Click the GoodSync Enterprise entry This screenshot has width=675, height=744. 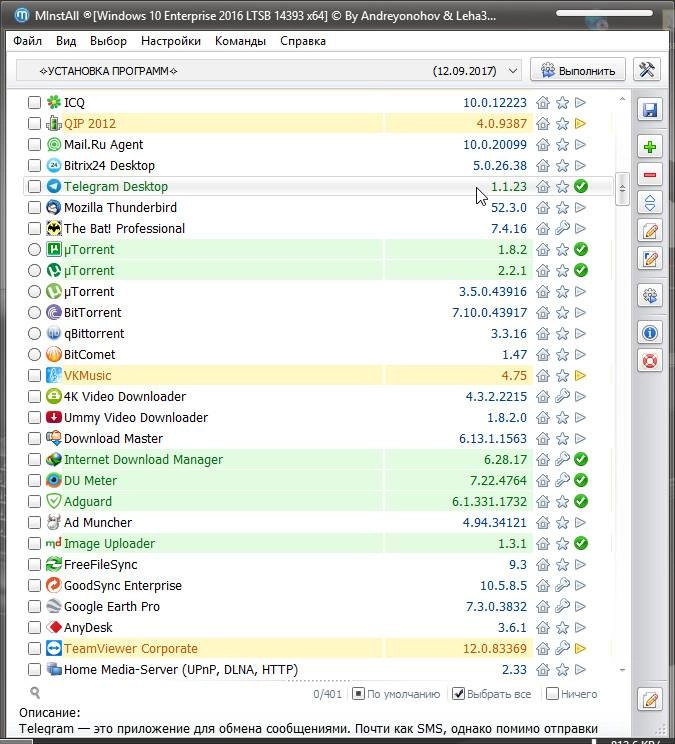pos(123,586)
